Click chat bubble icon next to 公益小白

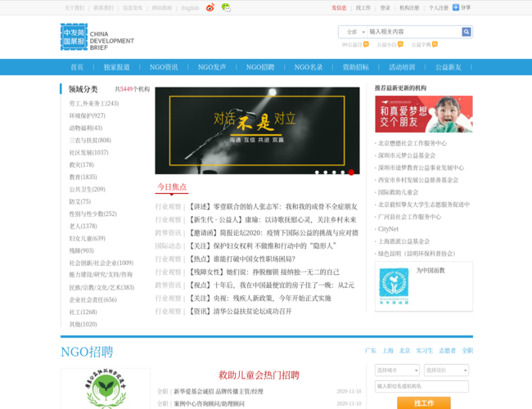coord(400,44)
